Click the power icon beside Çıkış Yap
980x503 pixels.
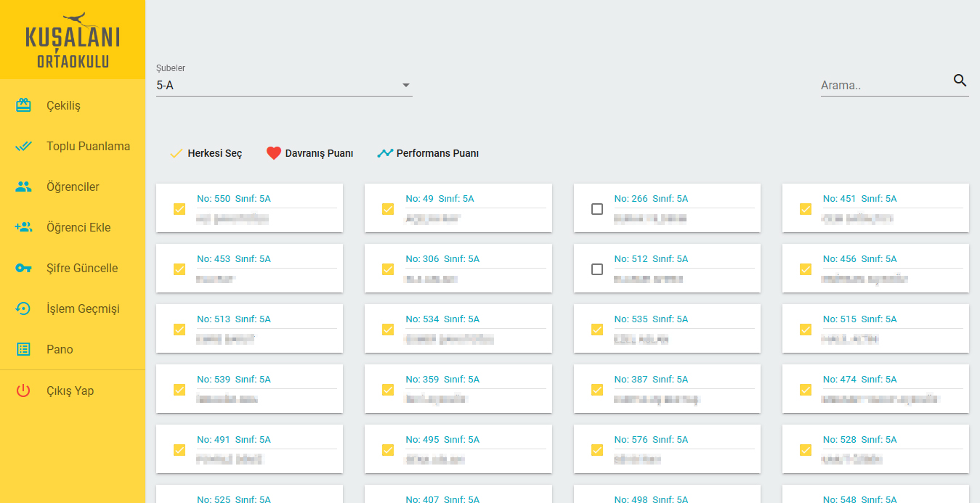(23, 390)
